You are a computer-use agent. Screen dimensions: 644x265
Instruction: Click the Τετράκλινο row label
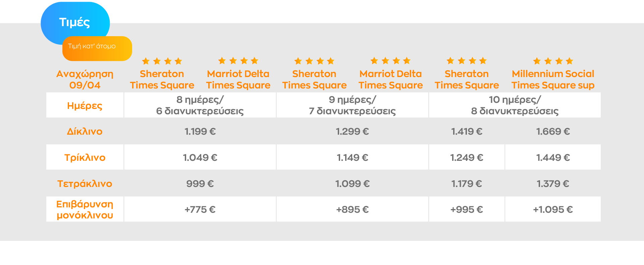[x=85, y=184]
